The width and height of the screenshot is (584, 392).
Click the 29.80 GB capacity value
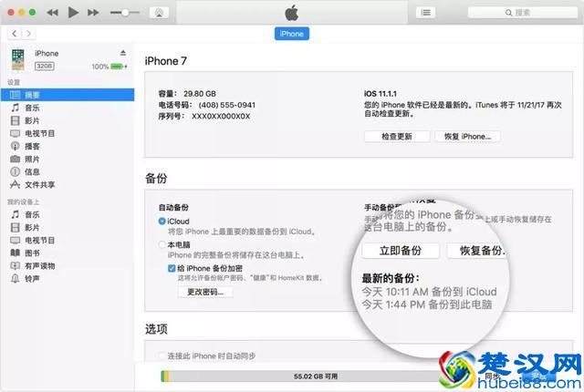click(200, 94)
